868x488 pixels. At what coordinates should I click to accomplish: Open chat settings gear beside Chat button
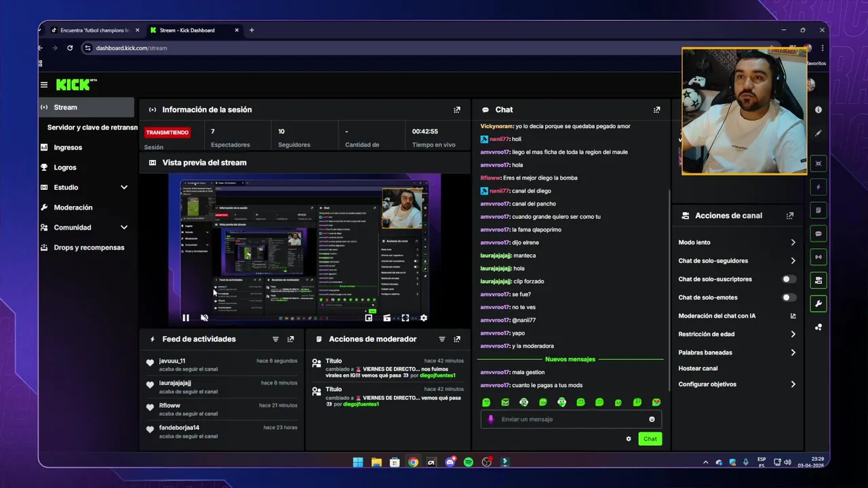(x=629, y=439)
